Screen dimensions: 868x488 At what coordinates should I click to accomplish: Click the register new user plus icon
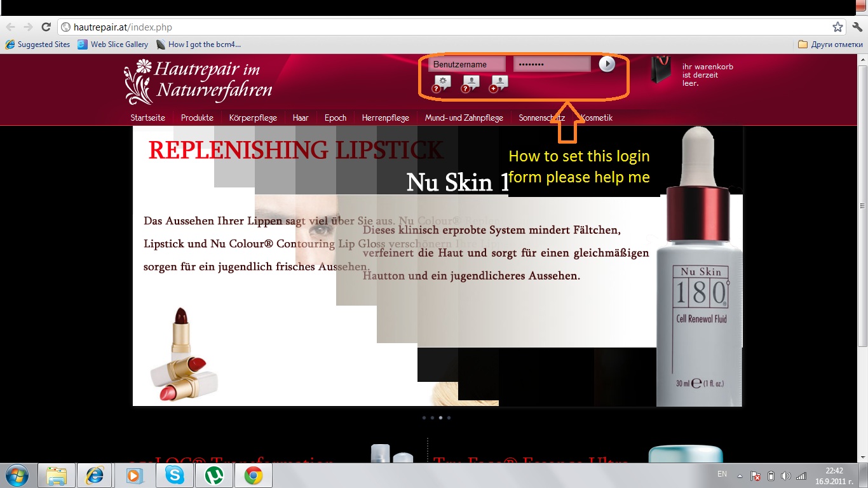tap(498, 84)
